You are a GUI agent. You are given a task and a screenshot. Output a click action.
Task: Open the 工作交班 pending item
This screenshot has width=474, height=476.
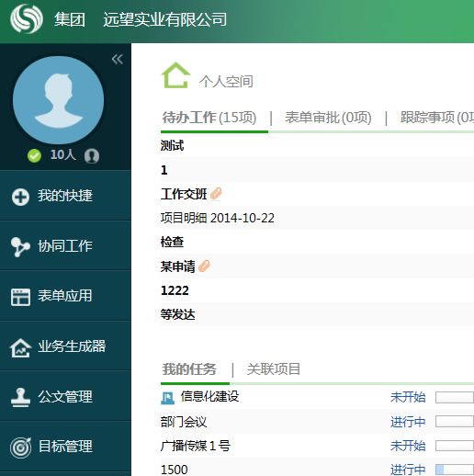tap(184, 194)
